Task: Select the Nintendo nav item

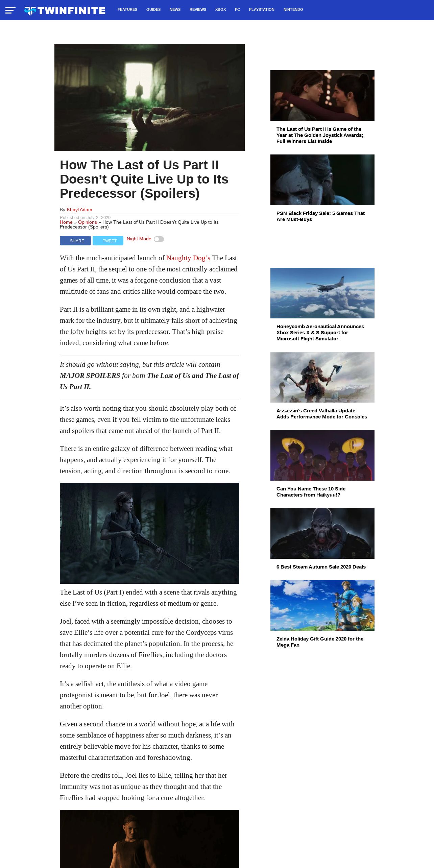Action: (293, 9)
